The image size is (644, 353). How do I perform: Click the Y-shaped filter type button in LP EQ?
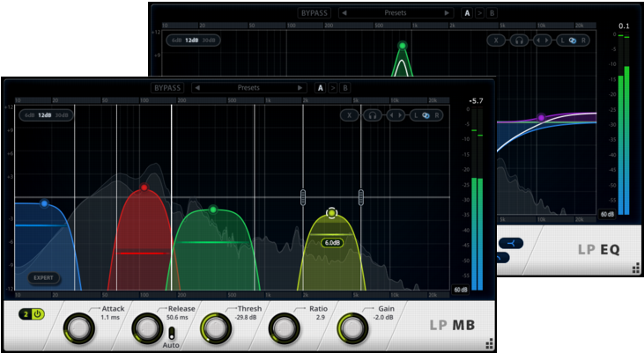pos(511,244)
